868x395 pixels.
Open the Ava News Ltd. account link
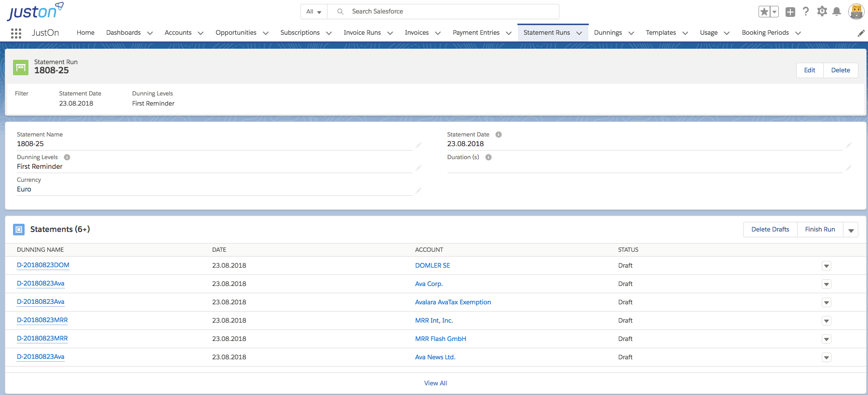tap(435, 357)
